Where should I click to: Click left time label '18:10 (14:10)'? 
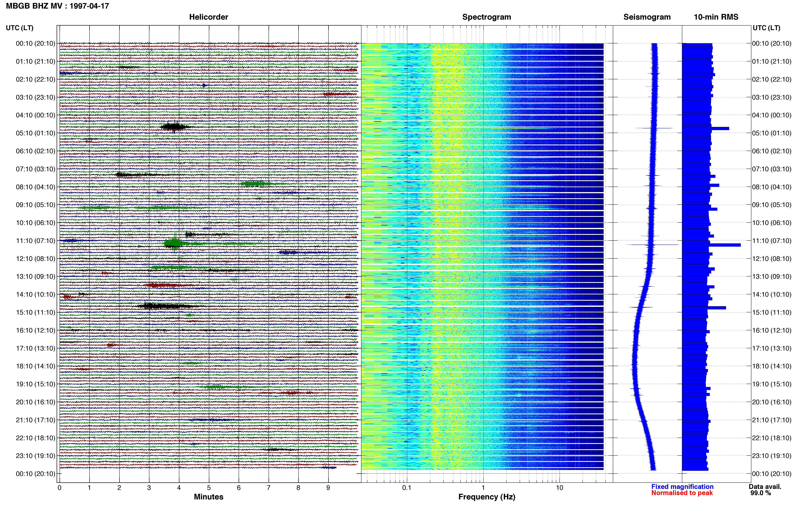36,366
